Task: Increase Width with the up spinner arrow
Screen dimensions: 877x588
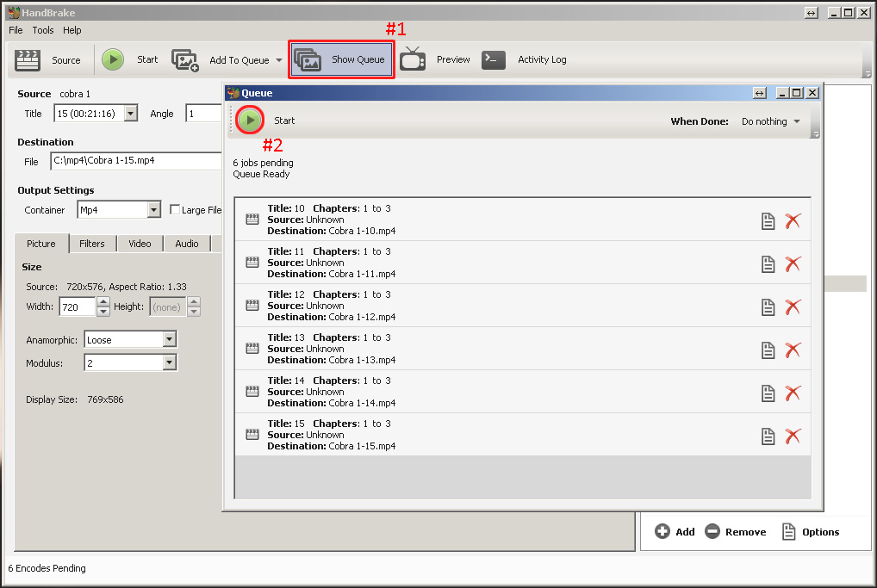Action: [x=103, y=302]
